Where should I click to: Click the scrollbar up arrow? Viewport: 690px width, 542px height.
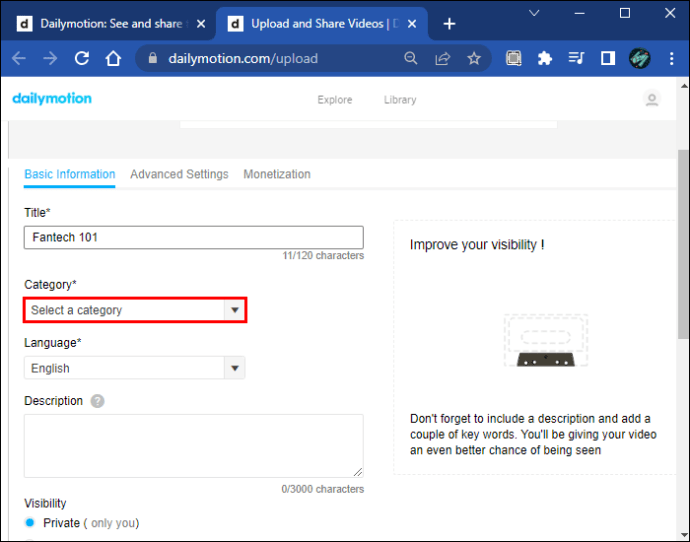[683, 86]
